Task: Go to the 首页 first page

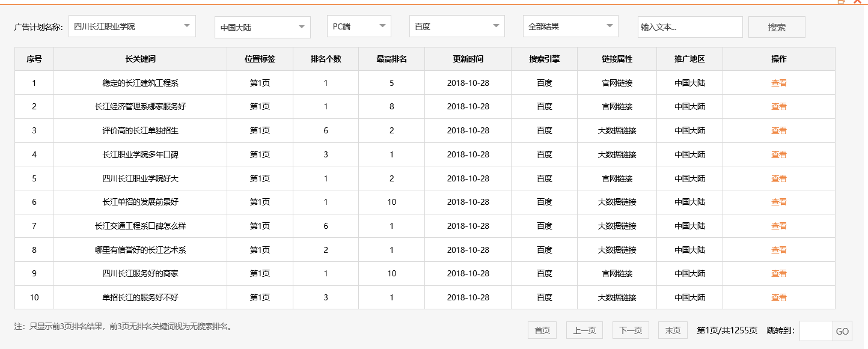Action: 542,330
